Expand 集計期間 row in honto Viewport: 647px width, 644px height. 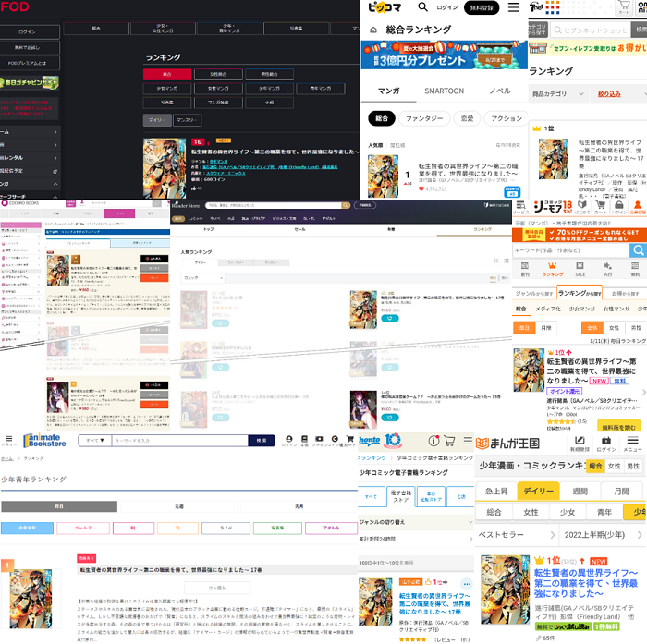(416, 539)
